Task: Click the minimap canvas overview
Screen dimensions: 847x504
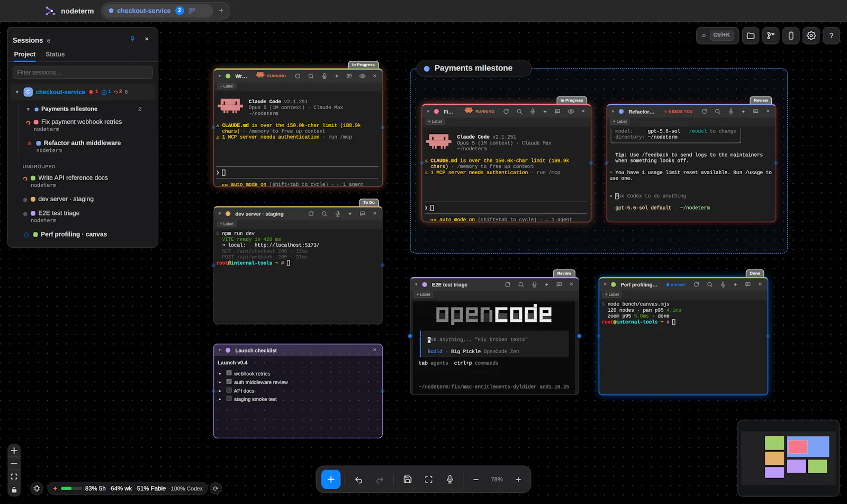Action: pos(788,458)
